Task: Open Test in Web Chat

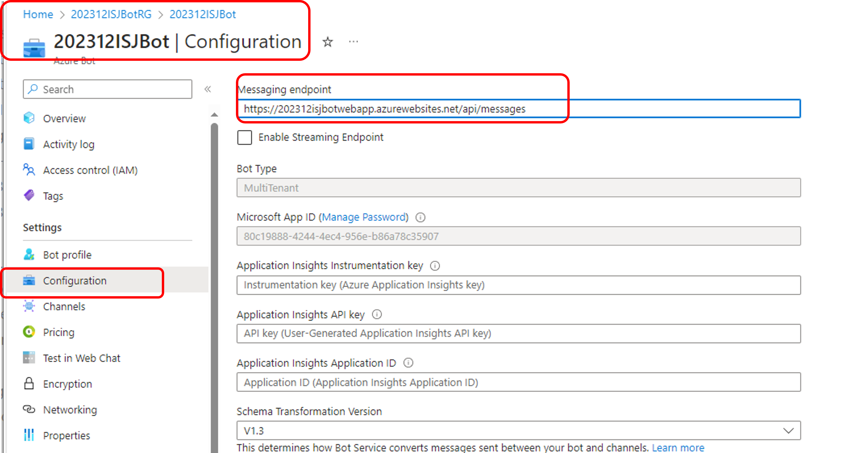Action: 81,358
